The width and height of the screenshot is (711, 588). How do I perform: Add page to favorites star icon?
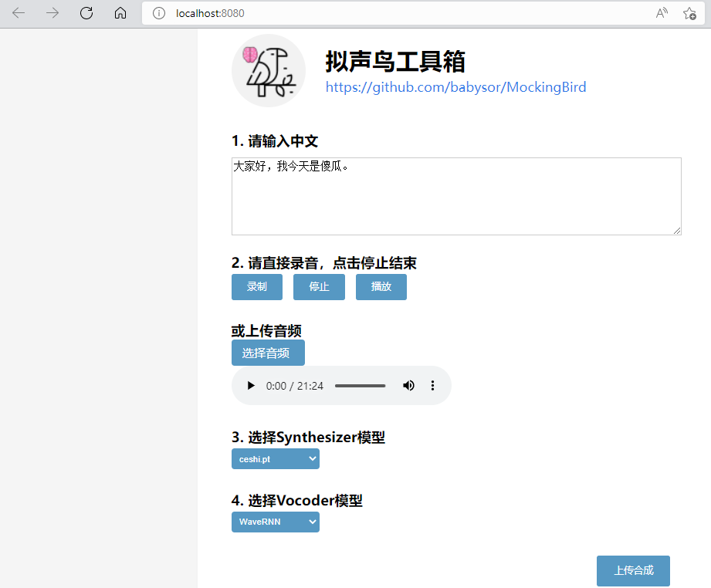point(689,13)
